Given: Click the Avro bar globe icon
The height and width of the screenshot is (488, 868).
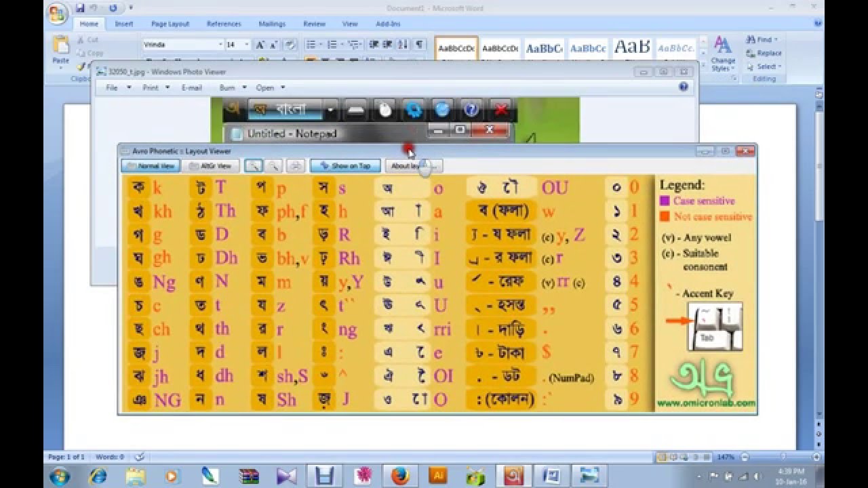Looking at the screenshot, I should click(x=442, y=109).
